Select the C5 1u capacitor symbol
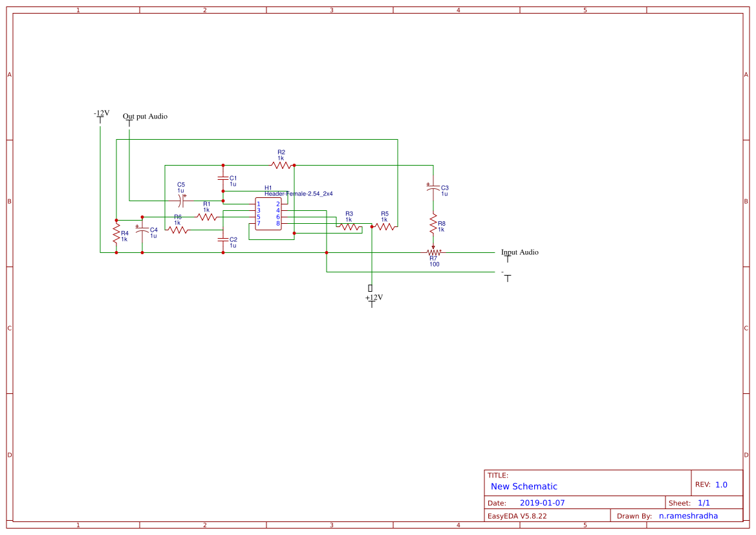Viewport: 756px width, 535px height. [181, 201]
